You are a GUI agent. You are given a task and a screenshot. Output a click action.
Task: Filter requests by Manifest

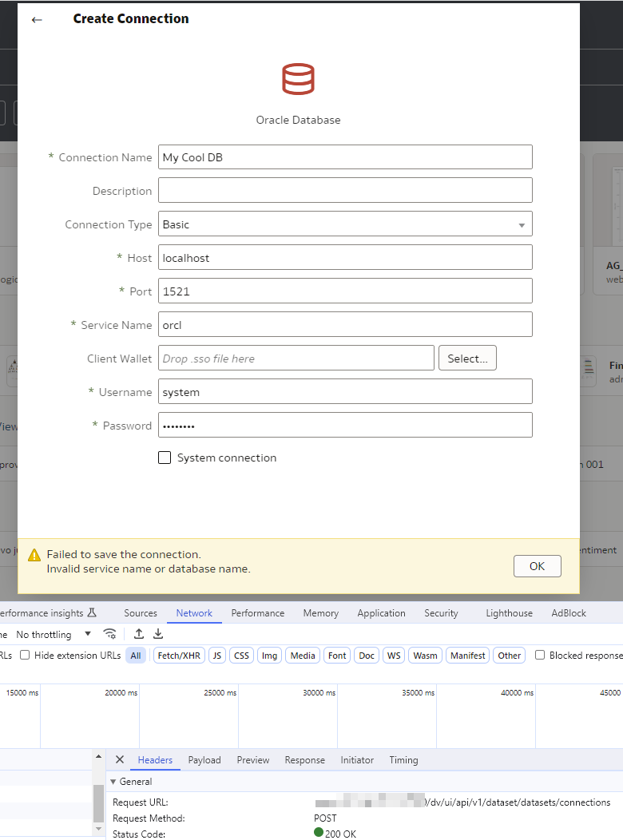pyautogui.click(x=468, y=656)
